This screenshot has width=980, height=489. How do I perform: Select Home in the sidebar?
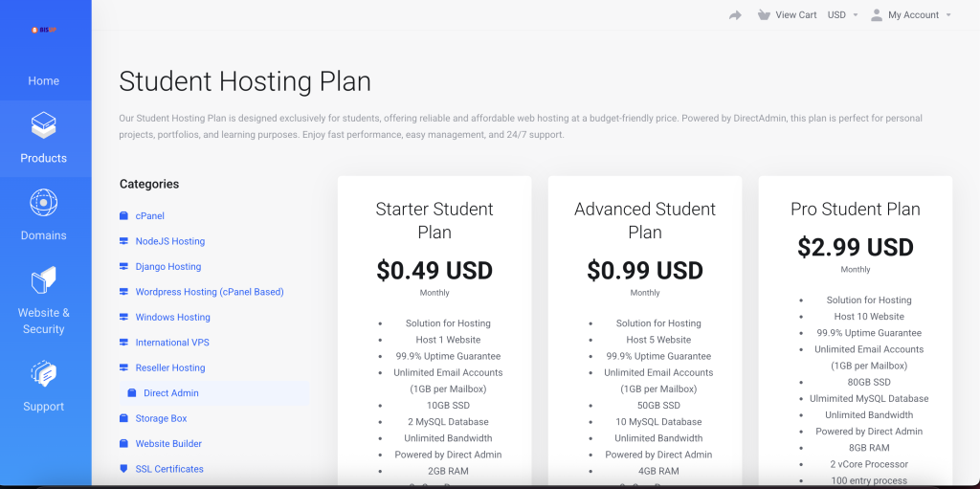point(44,81)
